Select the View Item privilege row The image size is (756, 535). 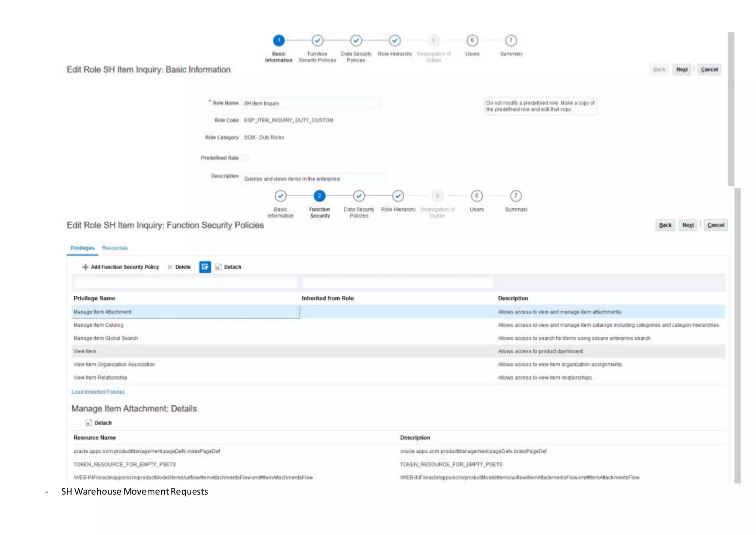click(185, 351)
